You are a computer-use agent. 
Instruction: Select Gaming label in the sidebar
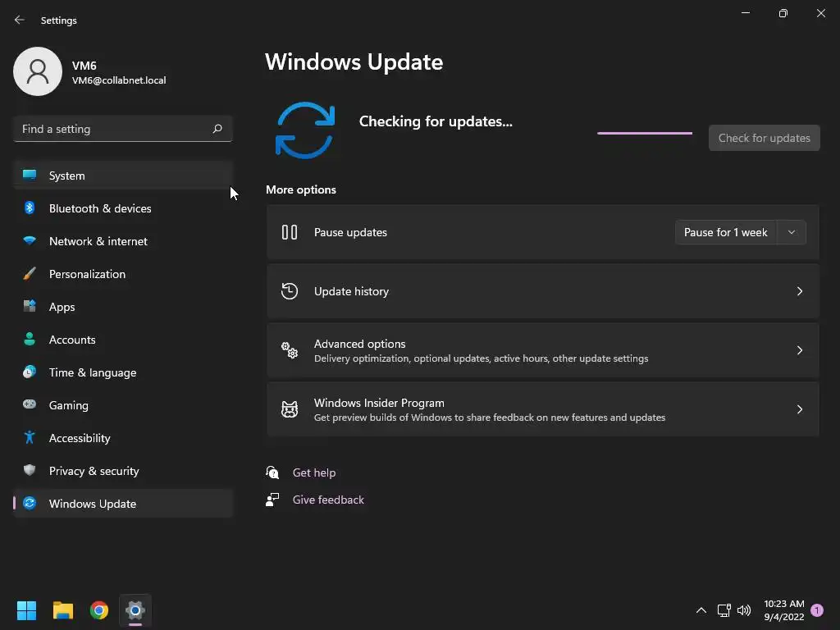click(x=69, y=405)
